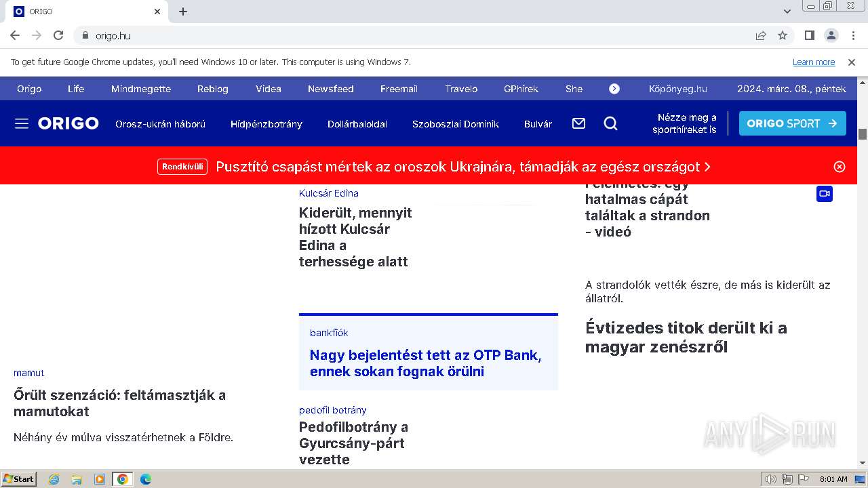Close the ORIGO browser tab
Screen dimensions: 868x488
157,12
